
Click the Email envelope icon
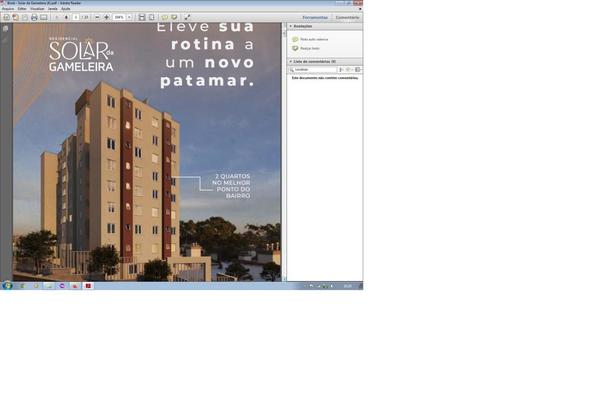[44, 17]
